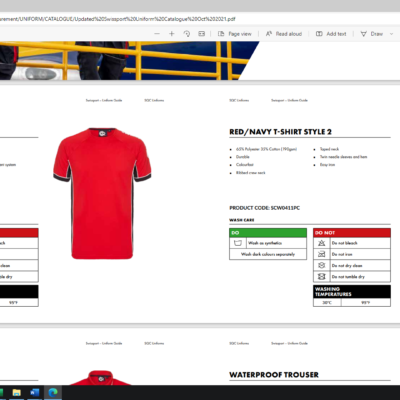The image size is (400, 400).
Task: Click the wash tub icon in the DO table
Action: (238, 243)
